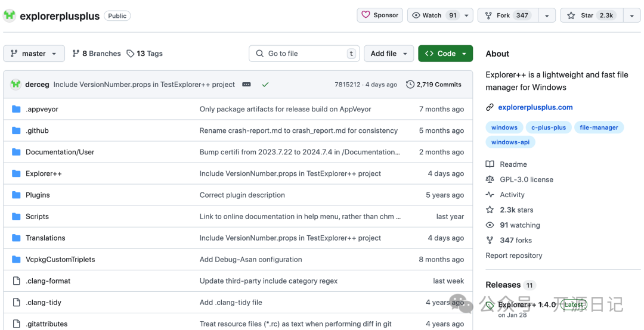Click the VcpkgCustomTriplets folder icon
This screenshot has height=330, width=644.
click(16, 259)
